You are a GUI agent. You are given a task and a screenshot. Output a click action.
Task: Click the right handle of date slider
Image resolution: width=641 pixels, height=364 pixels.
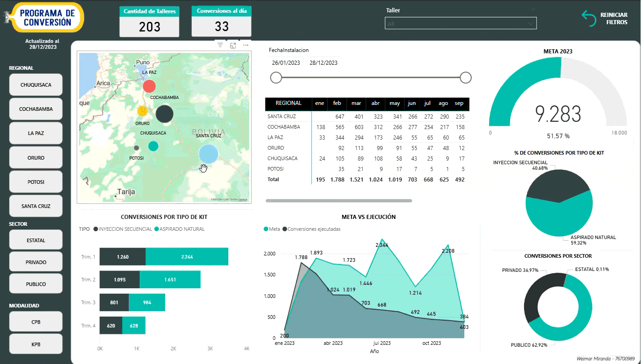click(466, 78)
